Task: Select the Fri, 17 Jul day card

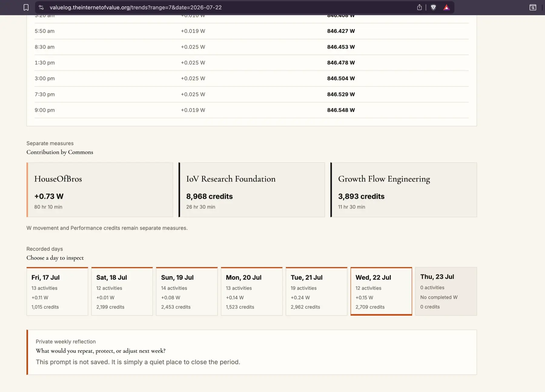Action: [57, 291]
